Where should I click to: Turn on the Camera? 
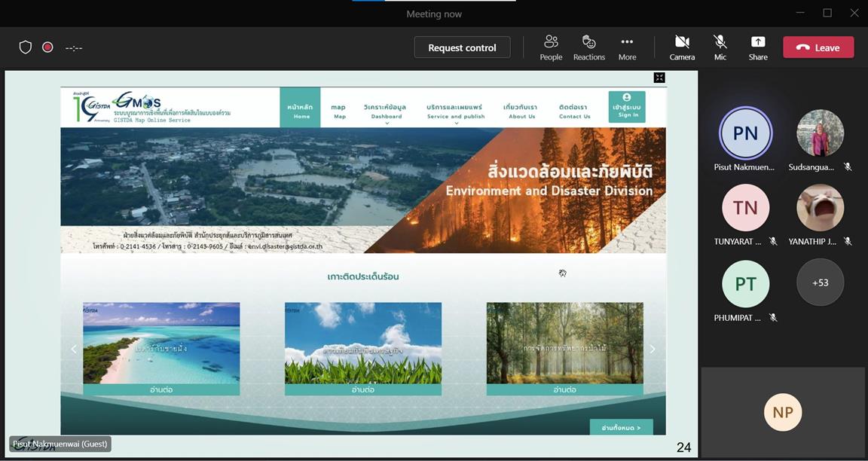pos(682,47)
